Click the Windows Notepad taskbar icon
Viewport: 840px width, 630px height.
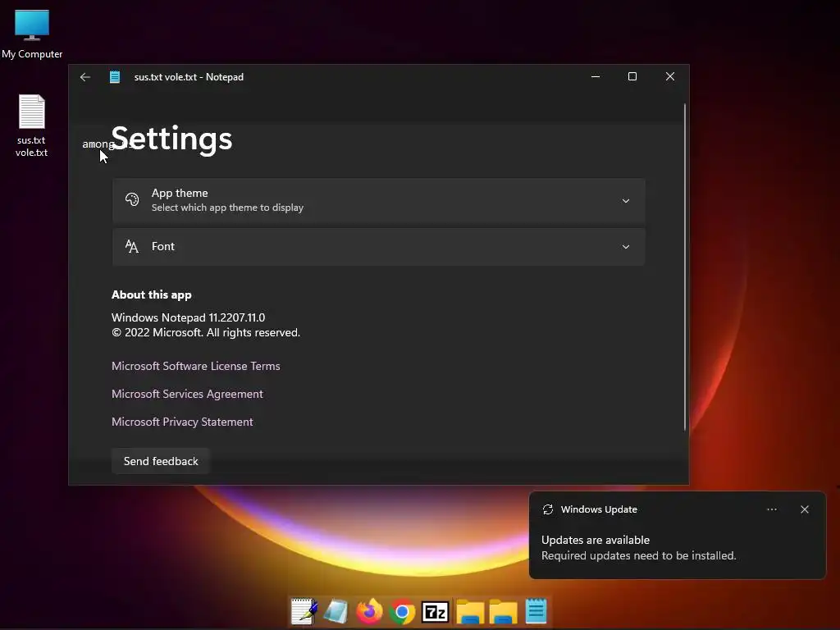(x=536, y=611)
